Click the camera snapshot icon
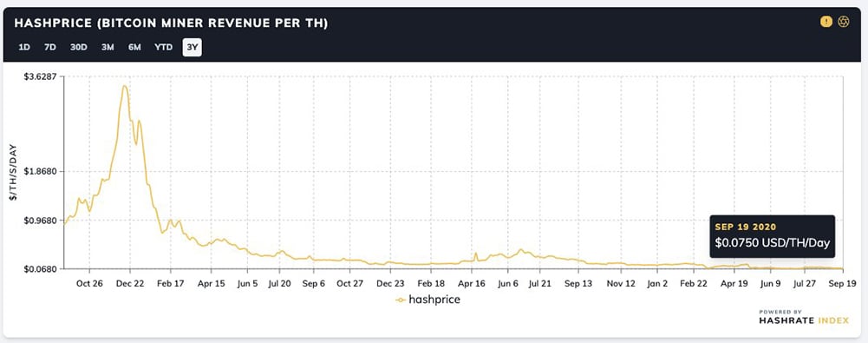This screenshot has width=868, height=343. (843, 23)
